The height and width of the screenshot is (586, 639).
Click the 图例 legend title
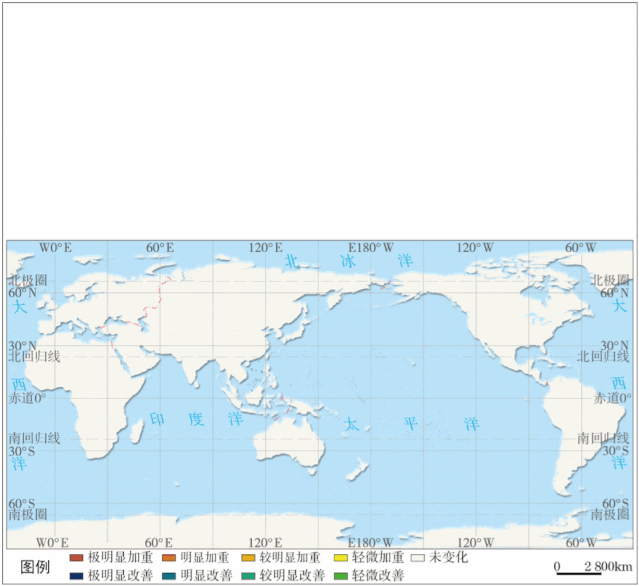coord(36,566)
